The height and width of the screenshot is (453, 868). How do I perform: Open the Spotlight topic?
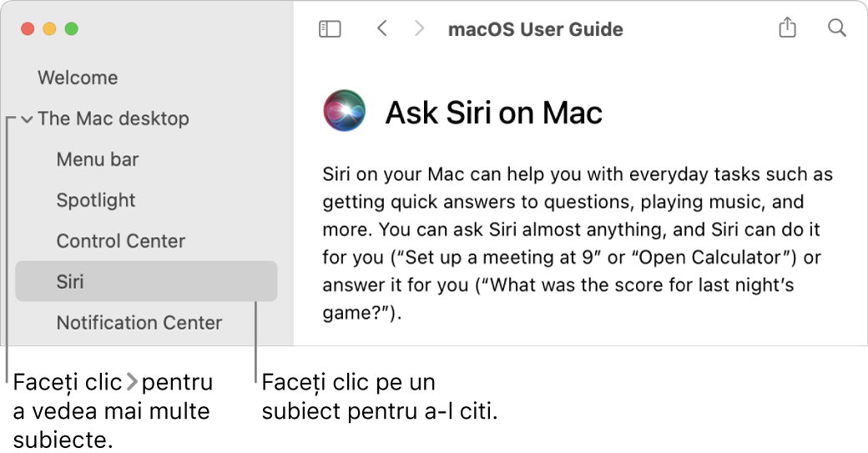point(96,200)
